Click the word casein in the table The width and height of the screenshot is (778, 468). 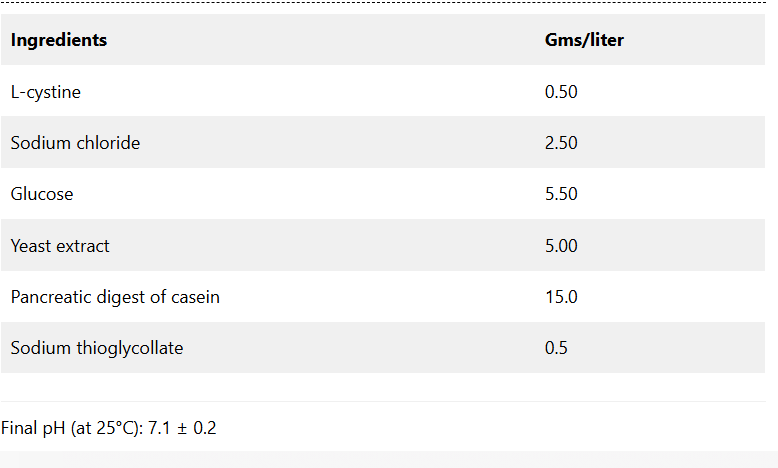(x=195, y=297)
